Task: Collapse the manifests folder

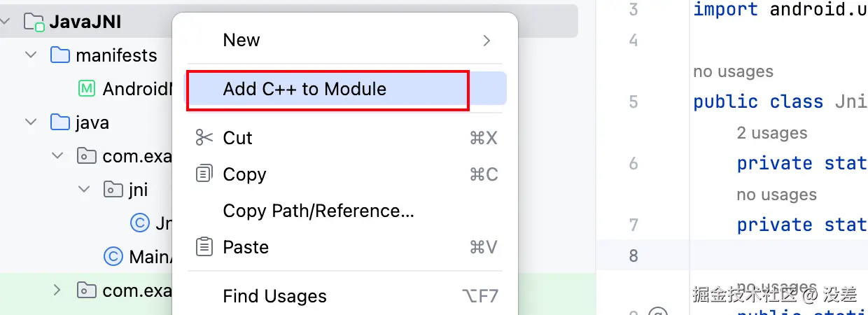Action: (31, 55)
